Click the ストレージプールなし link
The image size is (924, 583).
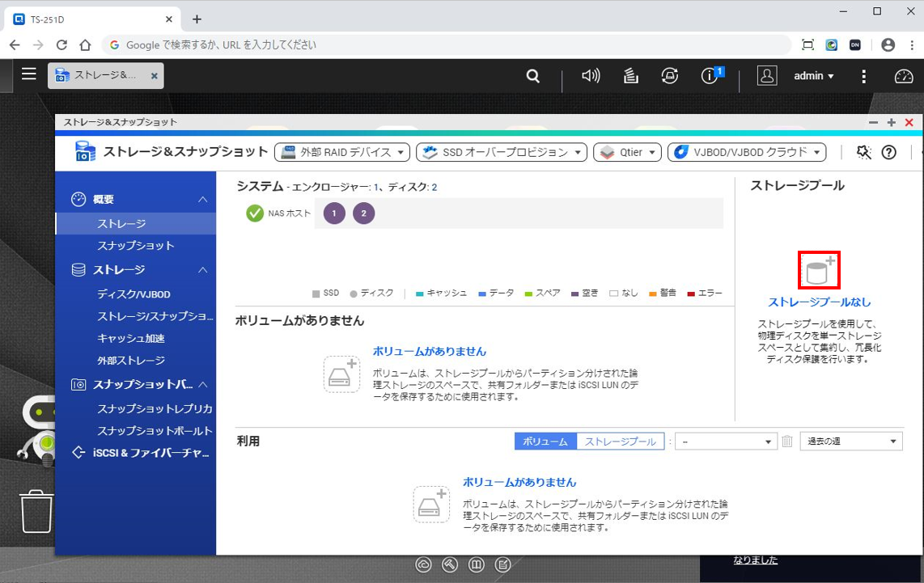tap(819, 302)
